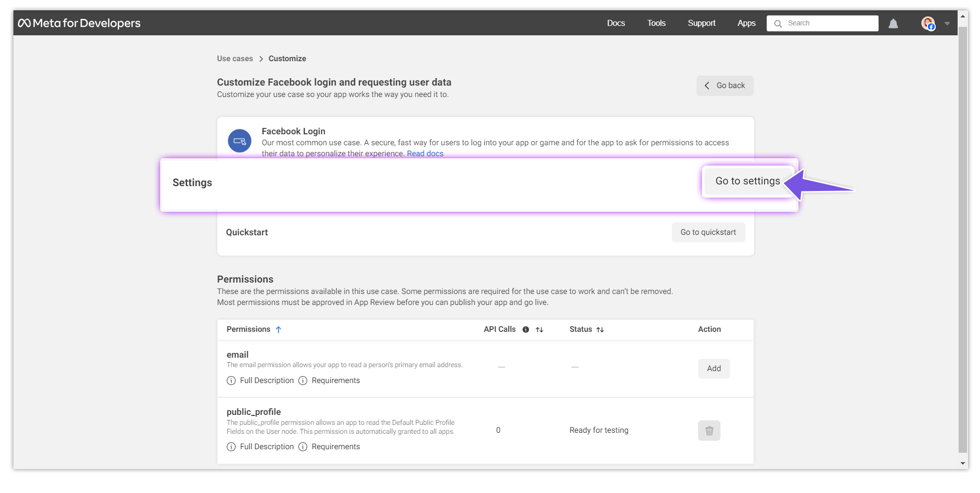Open notifications via the bell icon
This screenshot has width=980, height=493.
coord(893,23)
